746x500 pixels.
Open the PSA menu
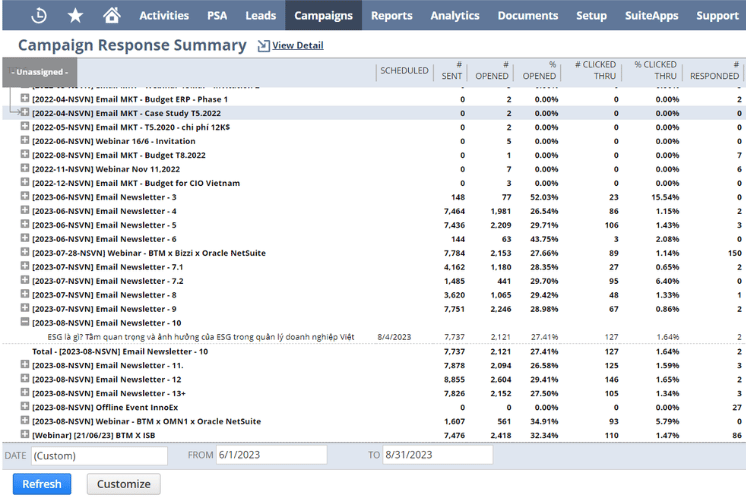click(217, 16)
